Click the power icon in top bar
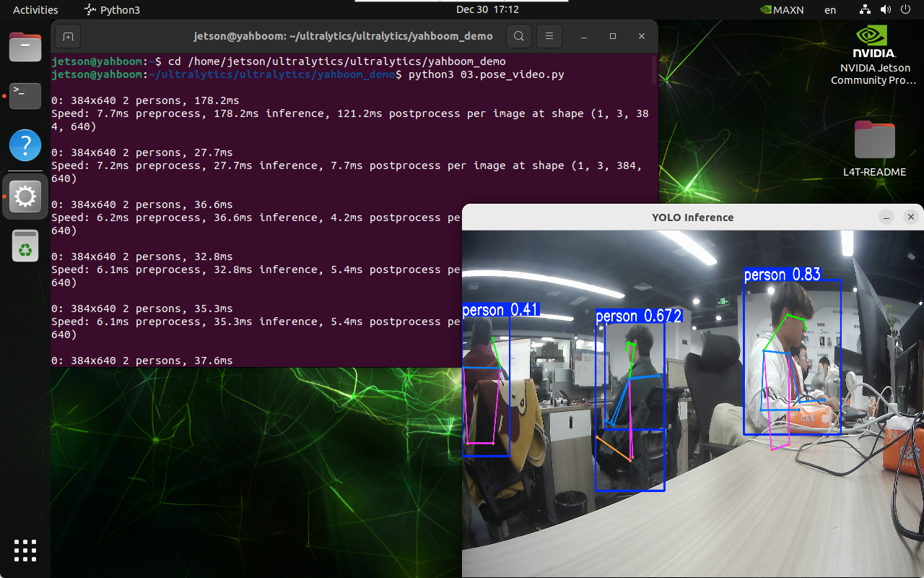This screenshot has height=578, width=924. [x=905, y=9]
